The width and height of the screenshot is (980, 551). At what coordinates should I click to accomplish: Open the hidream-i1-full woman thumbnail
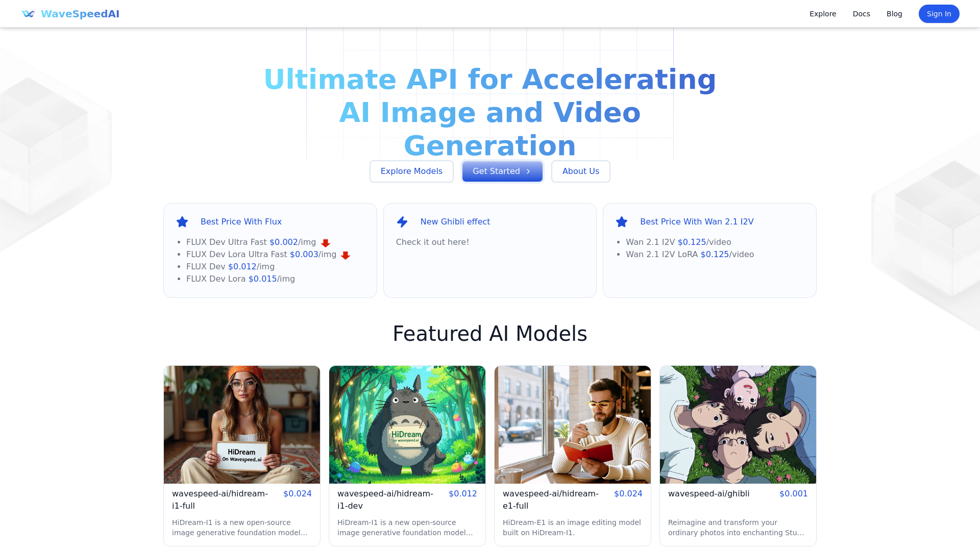pyautogui.click(x=242, y=424)
